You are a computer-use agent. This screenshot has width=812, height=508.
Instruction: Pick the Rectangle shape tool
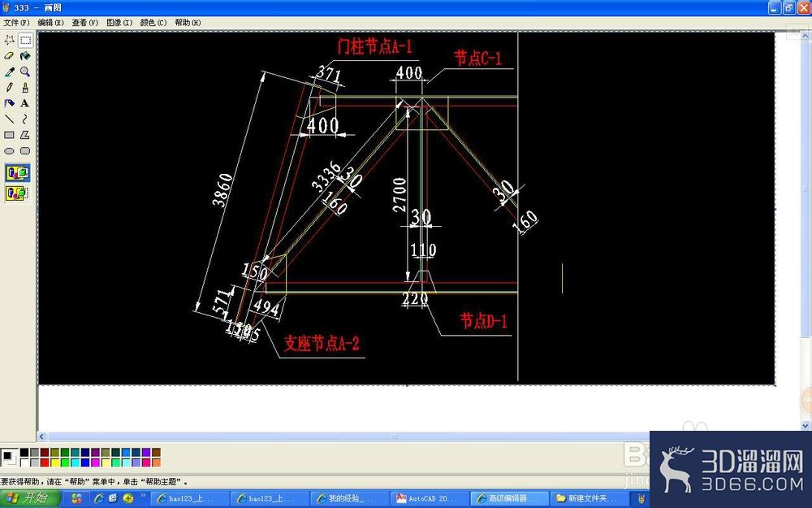coord(9,135)
